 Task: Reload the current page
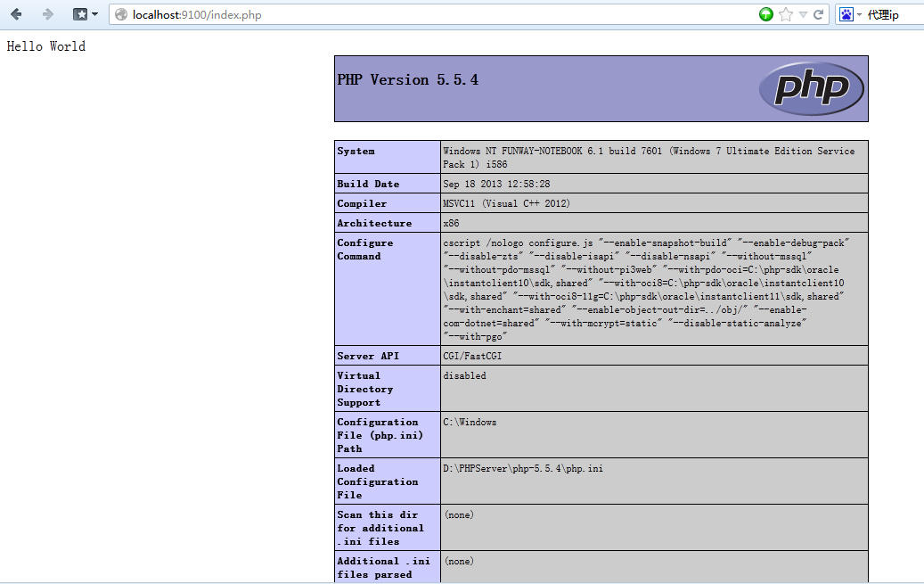point(819,14)
